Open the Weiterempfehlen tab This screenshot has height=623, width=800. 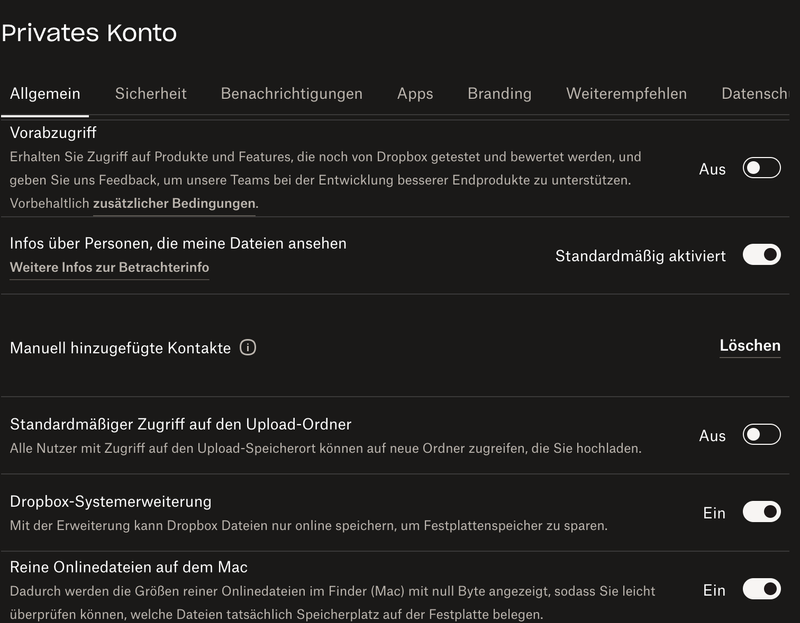point(625,93)
